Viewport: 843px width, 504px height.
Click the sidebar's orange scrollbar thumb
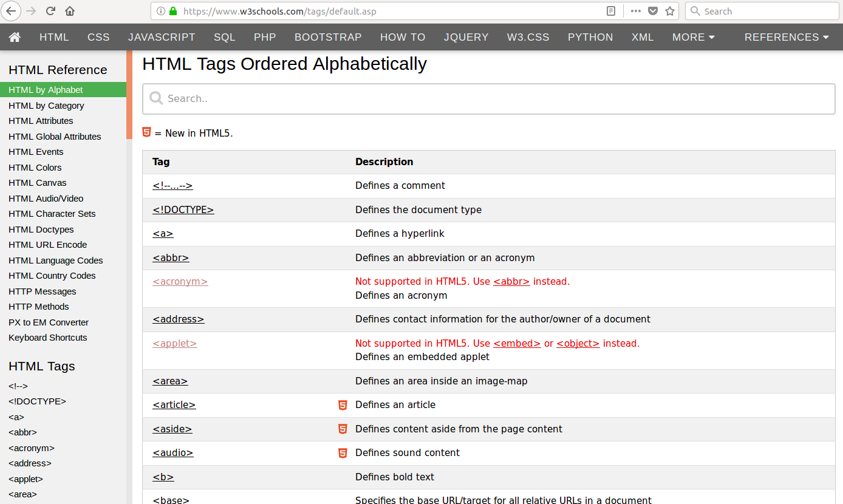(129, 95)
